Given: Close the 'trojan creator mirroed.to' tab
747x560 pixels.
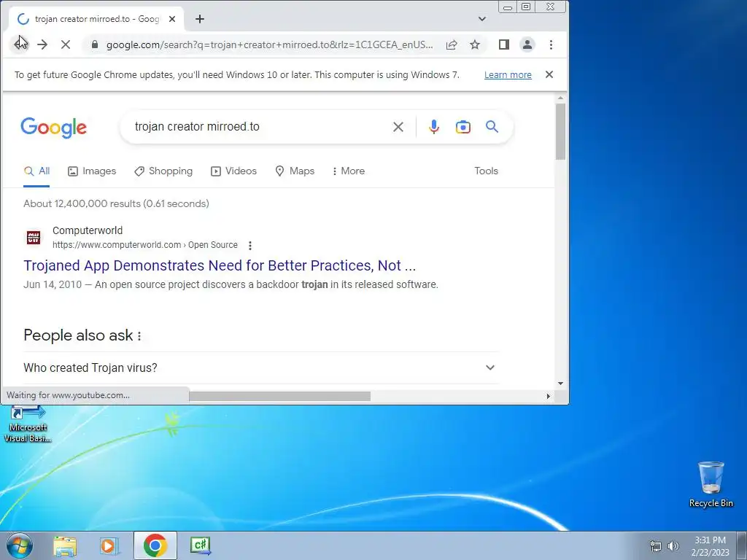Looking at the screenshot, I should pyautogui.click(x=172, y=19).
